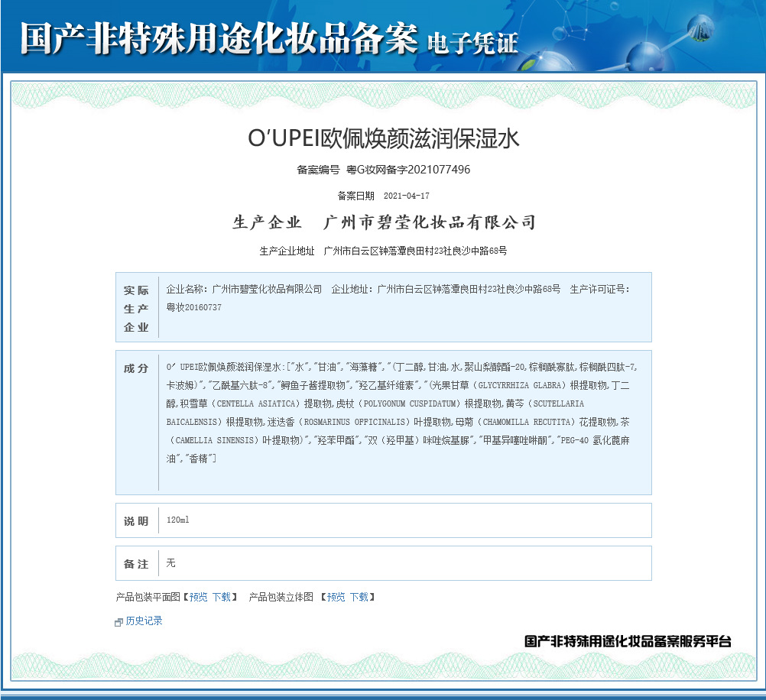This screenshot has height=700, width=766.
Task: Click ingredient text GLYCYRRHIZA GLABRA
Action: pos(519,385)
